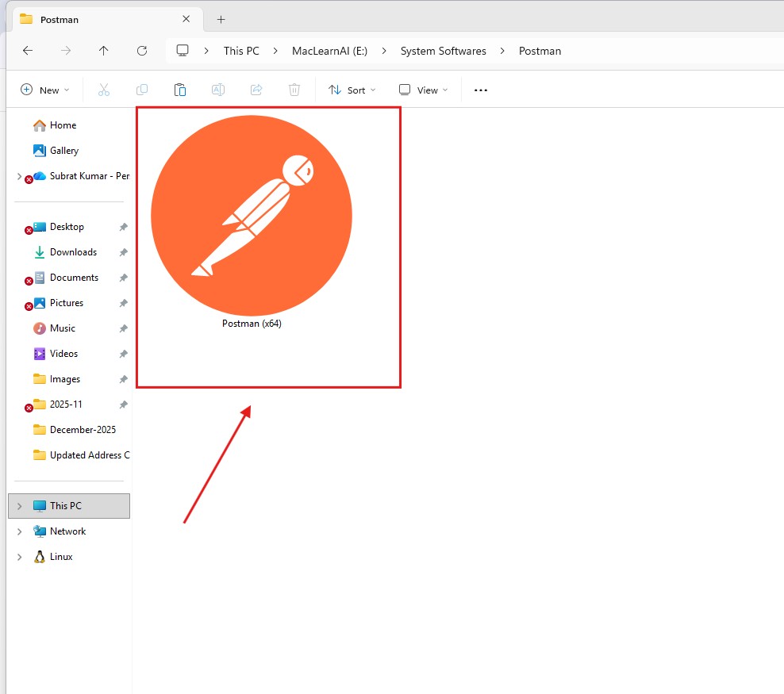Click the Paste clipboard icon
Viewport: 784px width, 694px height.
(x=180, y=90)
